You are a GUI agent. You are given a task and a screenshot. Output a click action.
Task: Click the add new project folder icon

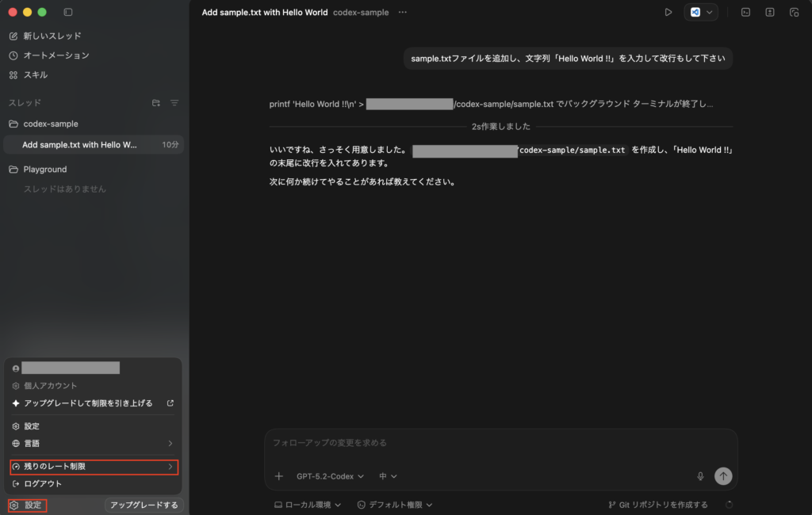[156, 103]
